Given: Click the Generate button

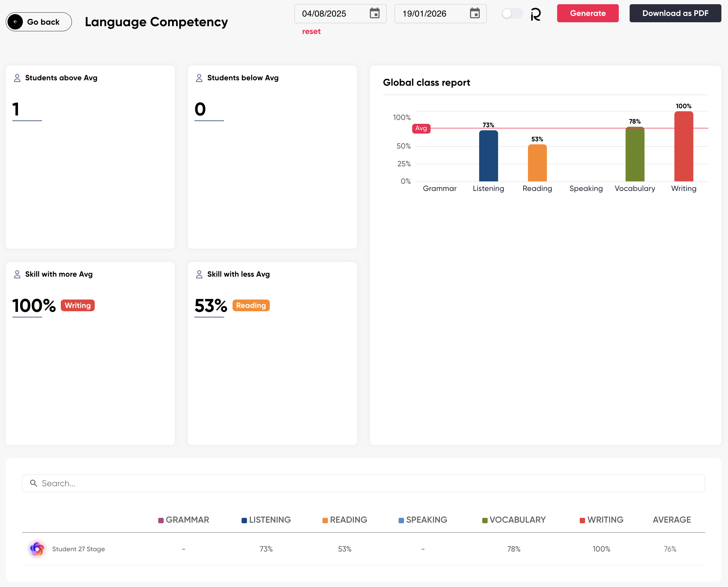Looking at the screenshot, I should [x=588, y=13].
